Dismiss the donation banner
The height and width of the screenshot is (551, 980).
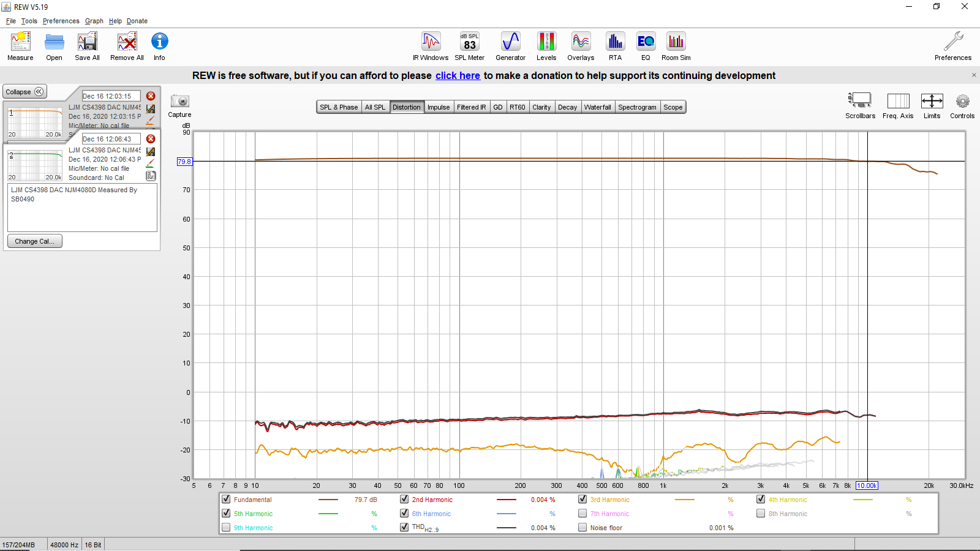[974, 75]
